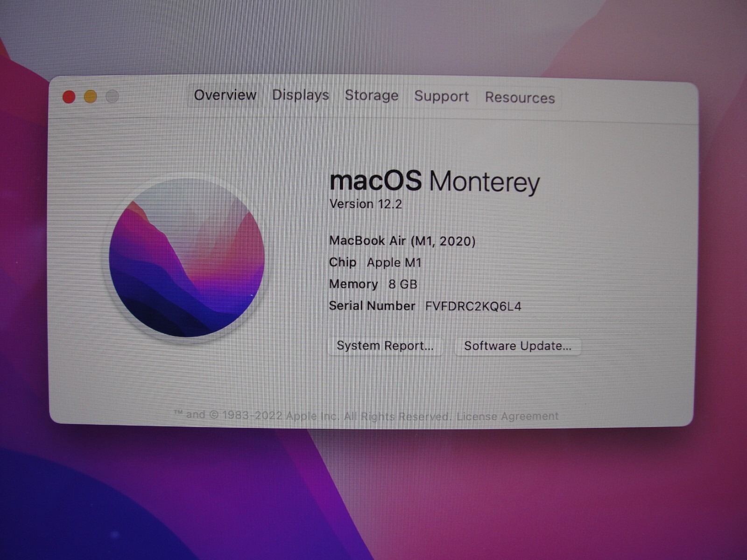Click the Version 12.2 text
747x560 pixels.
tap(366, 204)
